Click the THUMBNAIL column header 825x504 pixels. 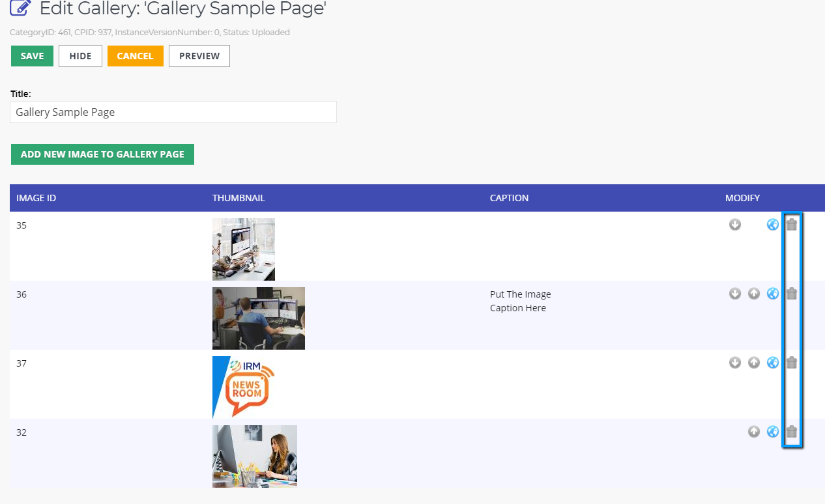click(x=239, y=198)
